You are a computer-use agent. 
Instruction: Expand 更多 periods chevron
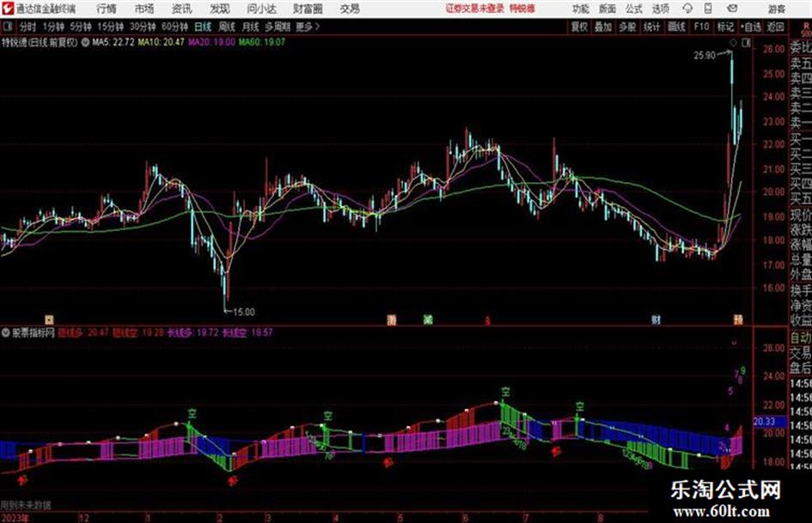pos(317,27)
